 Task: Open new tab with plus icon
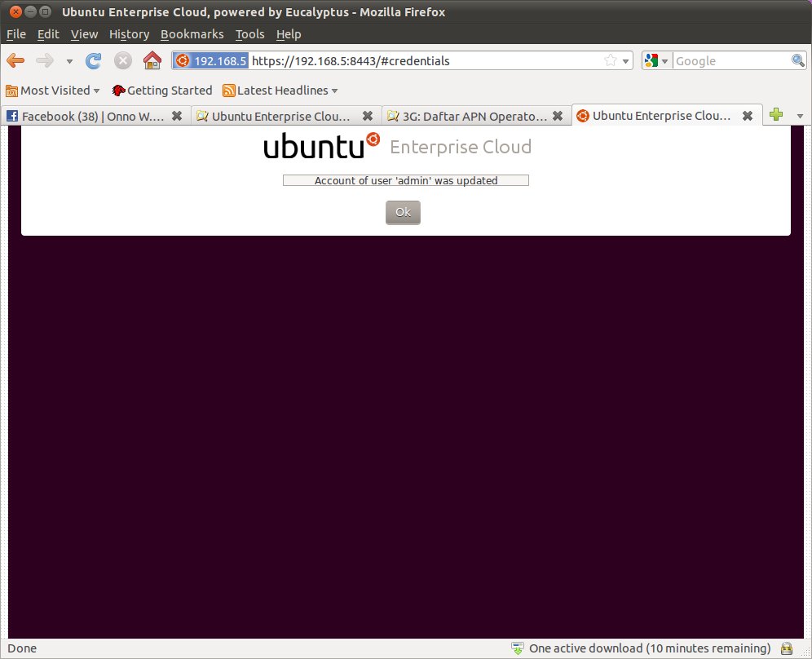(x=776, y=115)
